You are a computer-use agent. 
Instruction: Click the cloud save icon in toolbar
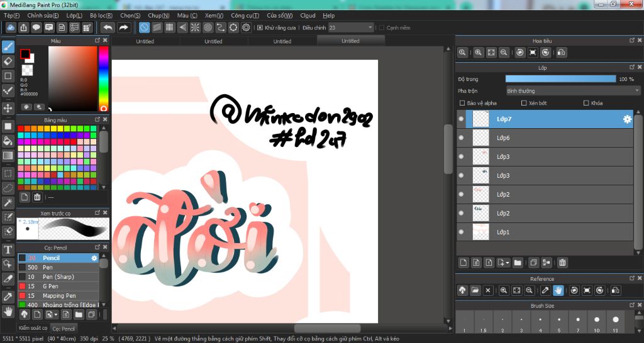(11, 28)
